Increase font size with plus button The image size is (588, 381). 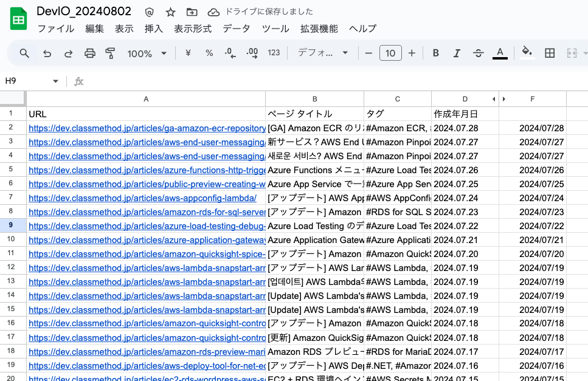(412, 53)
